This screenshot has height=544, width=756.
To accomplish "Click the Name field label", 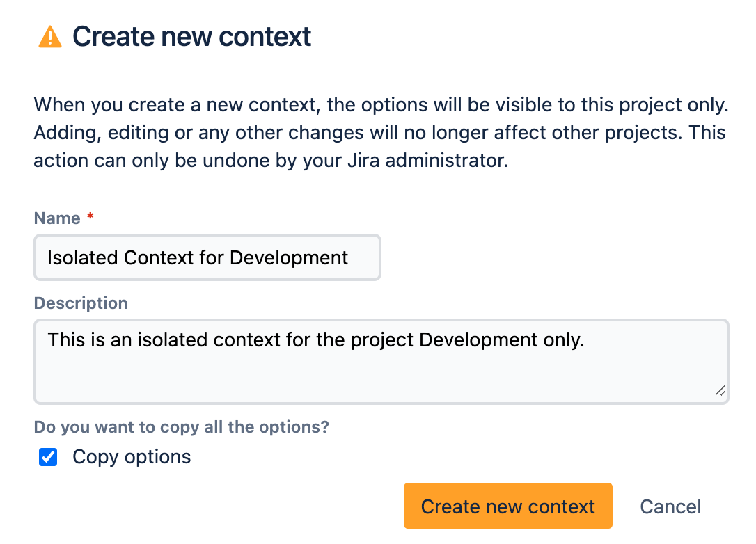I will (x=57, y=218).
